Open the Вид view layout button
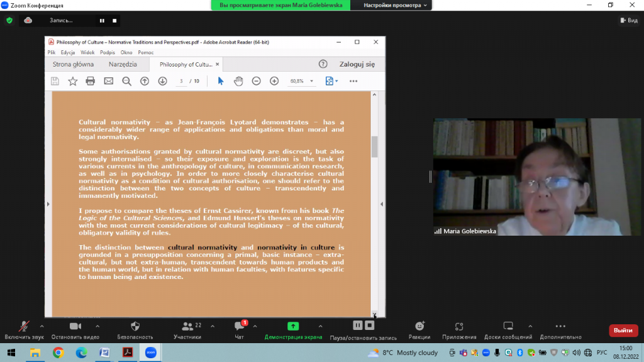644x362 pixels. tap(629, 20)
